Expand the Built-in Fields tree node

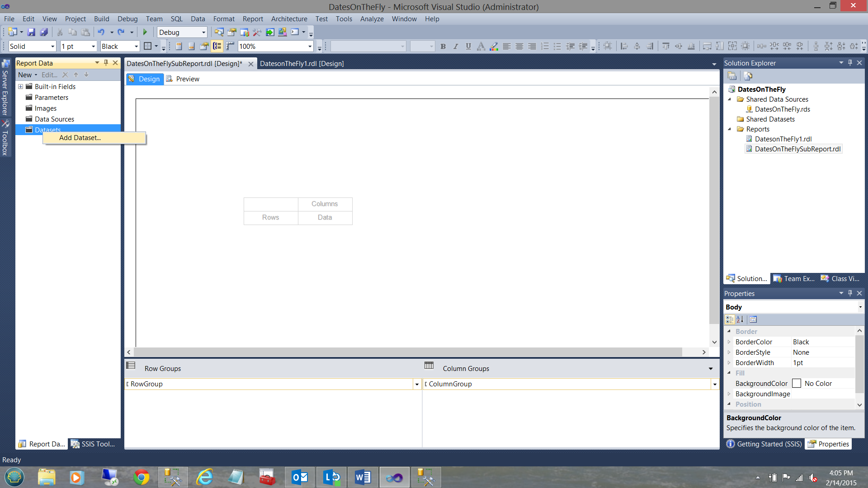[x=20, y=86]
